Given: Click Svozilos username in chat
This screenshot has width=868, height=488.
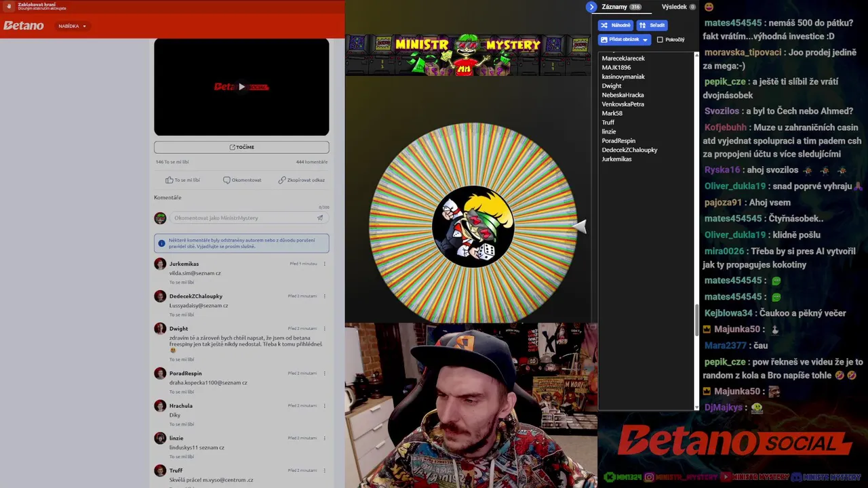Looking at the screenshot, I should click(x=722, y=111).
